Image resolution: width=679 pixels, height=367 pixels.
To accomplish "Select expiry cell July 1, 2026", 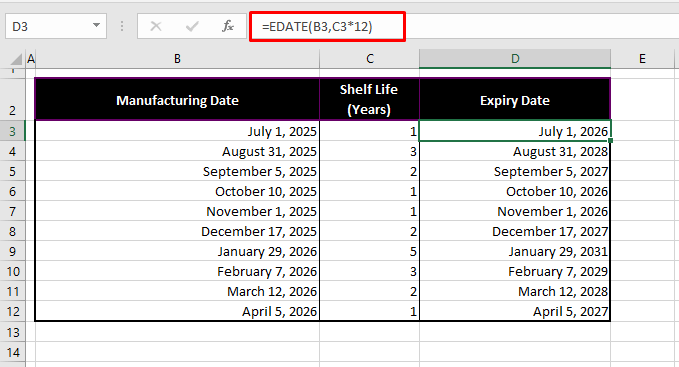I will 515,131.
